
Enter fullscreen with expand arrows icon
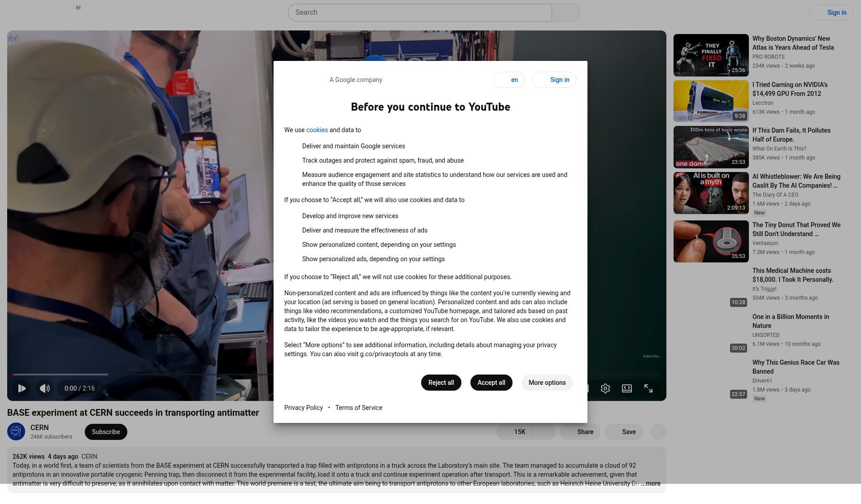pyautogui.click(x=648, y=388)
